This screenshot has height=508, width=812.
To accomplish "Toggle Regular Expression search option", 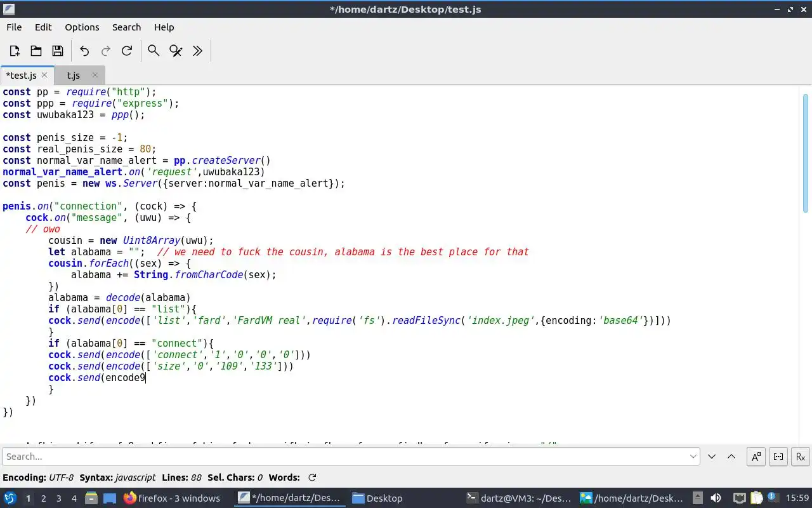I will click(x=801, y=456).
